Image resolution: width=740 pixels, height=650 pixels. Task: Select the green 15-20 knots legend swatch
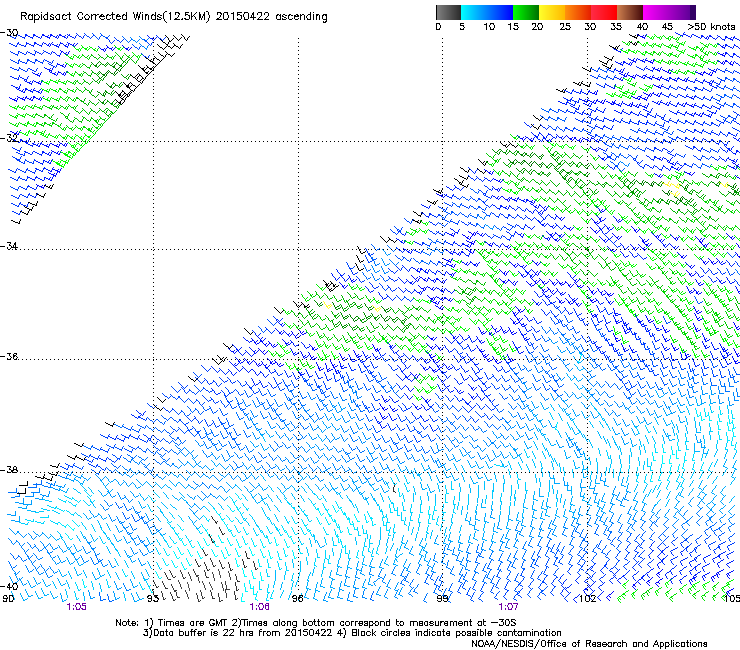[526, 12]
